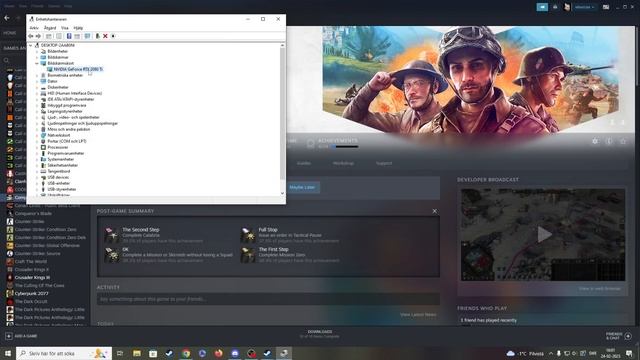
Task: Select the Dator tree row
Action: 52,81
